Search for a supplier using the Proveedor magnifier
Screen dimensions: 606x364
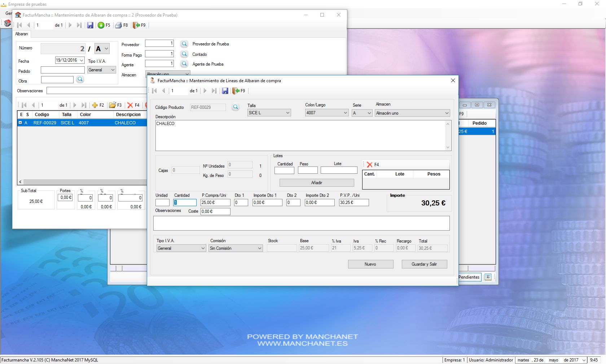coord(184,44)
